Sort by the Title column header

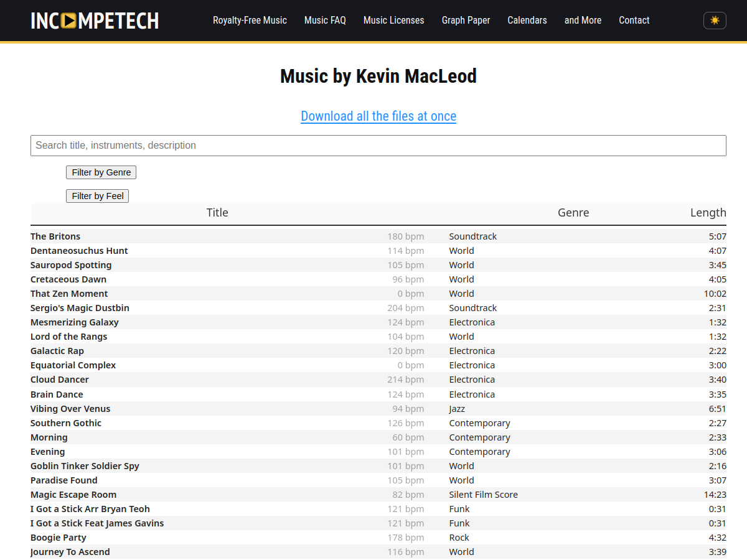click(x=217, y=213)
